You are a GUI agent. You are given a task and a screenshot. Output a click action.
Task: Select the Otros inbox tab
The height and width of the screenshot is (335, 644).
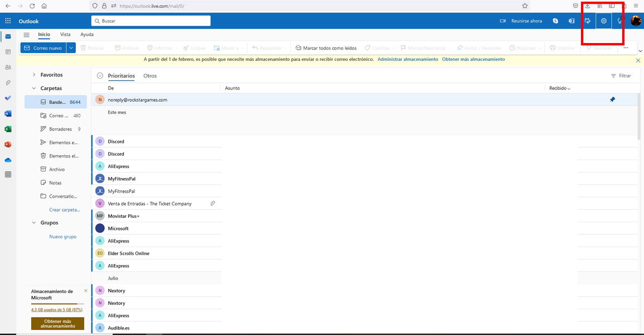(150, 75)
